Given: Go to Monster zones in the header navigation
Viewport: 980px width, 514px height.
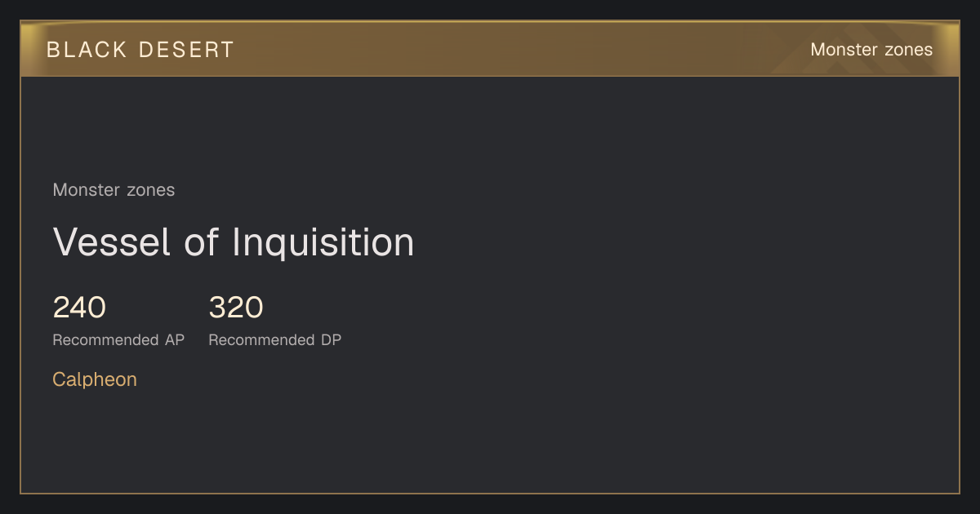Looking at the screenshot, I should (871, 50).
